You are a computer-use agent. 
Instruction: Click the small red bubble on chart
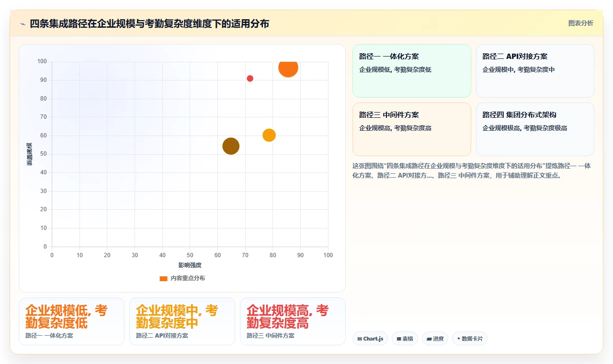(250, 79)
